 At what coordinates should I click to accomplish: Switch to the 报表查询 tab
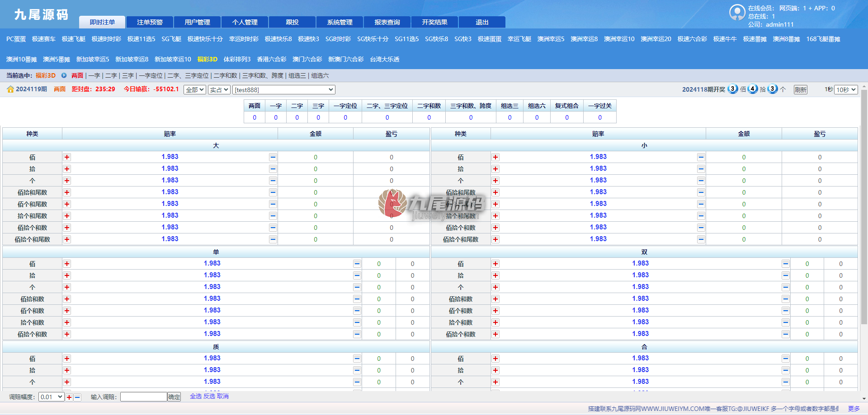coord(387,22)
